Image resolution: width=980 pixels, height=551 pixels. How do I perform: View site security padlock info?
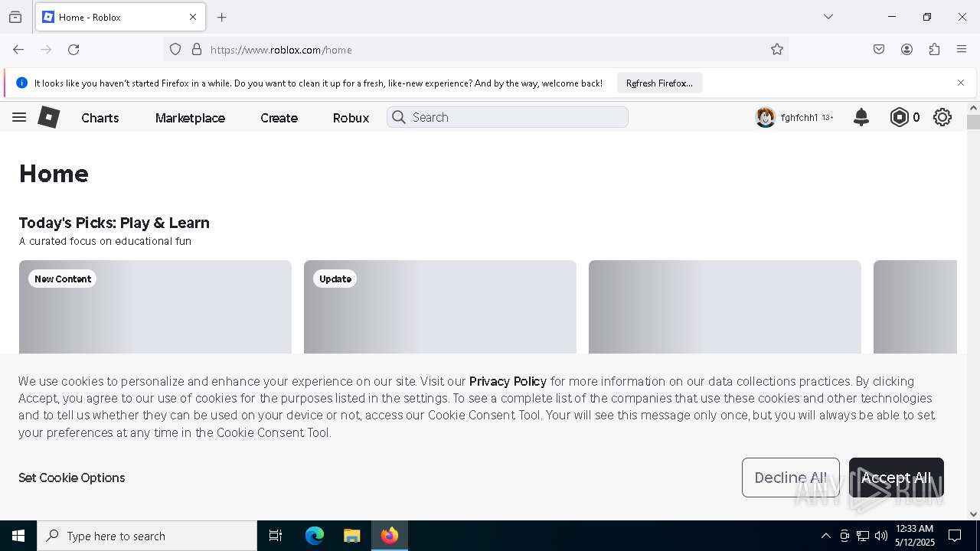click(x=197, y=50)
